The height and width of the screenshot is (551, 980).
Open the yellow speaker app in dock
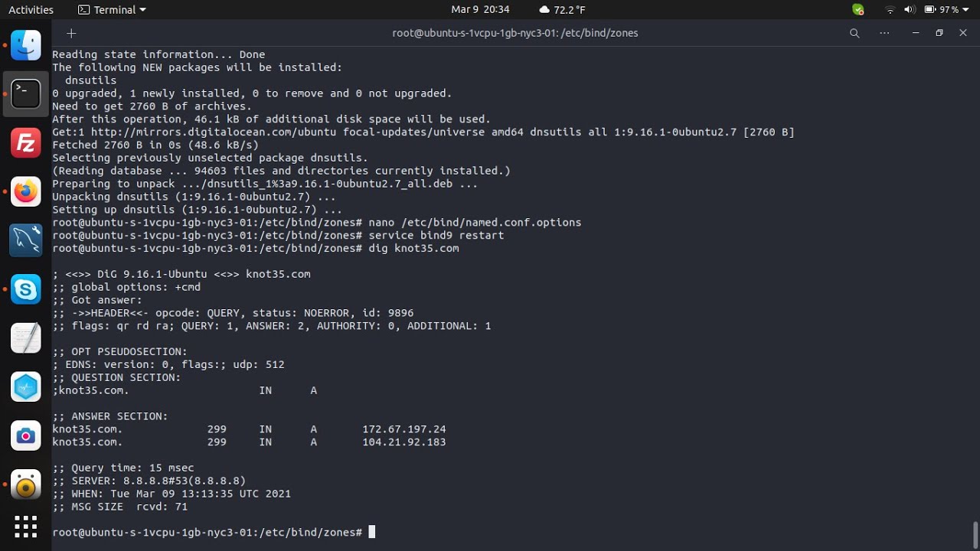(x=26, y=484)
